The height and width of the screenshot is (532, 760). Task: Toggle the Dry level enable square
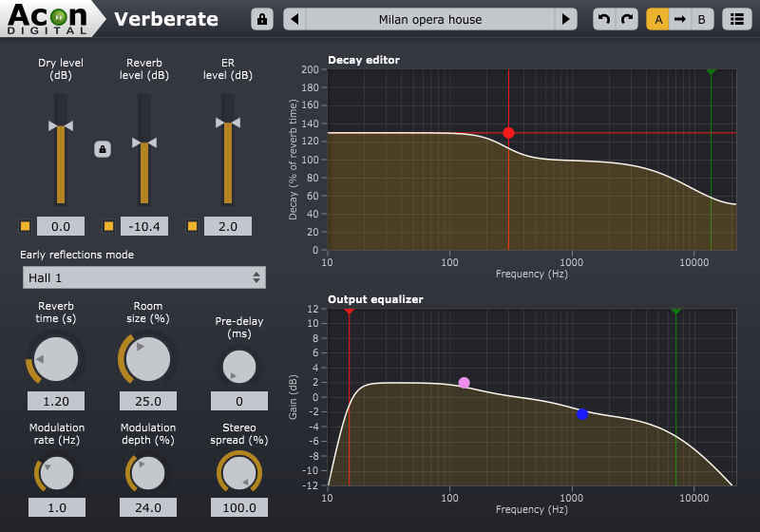(26, 226)
